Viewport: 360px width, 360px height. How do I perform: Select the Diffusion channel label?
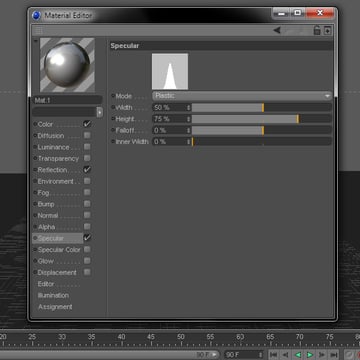[51, 136]
